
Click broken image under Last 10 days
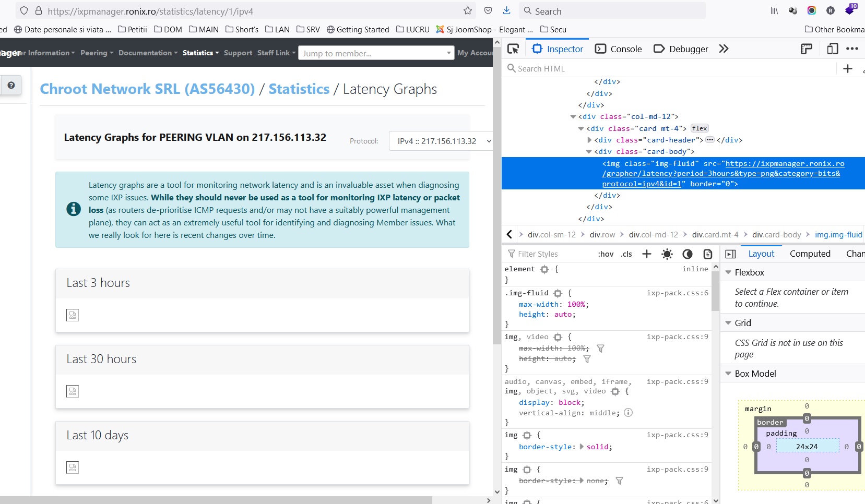[x=73, y=467]
